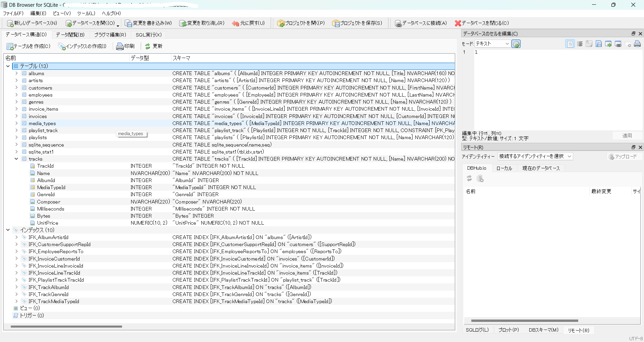Open the ツール menu
Image resolution: width=644 pixels, height=342 pixels.
[87, 13]
